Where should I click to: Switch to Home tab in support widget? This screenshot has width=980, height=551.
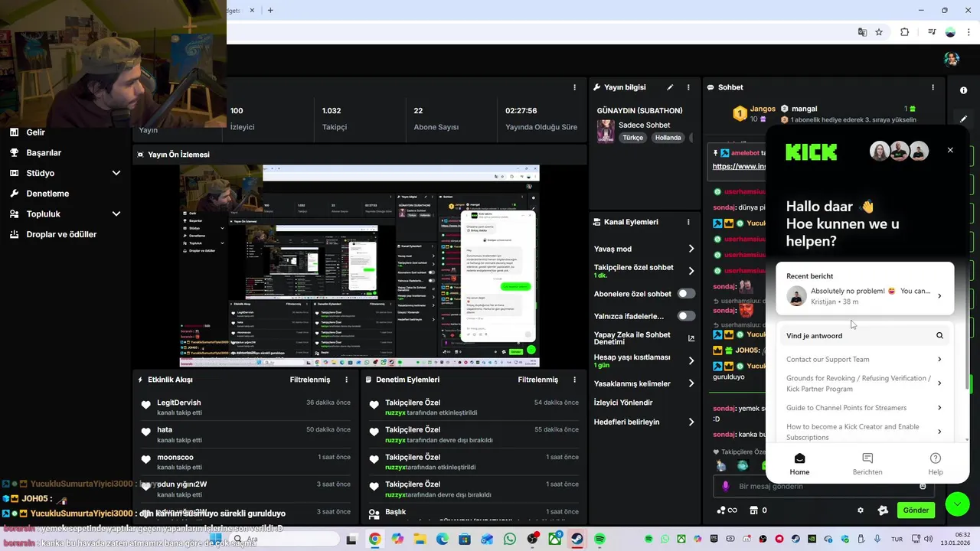click(x=799, y=464)
